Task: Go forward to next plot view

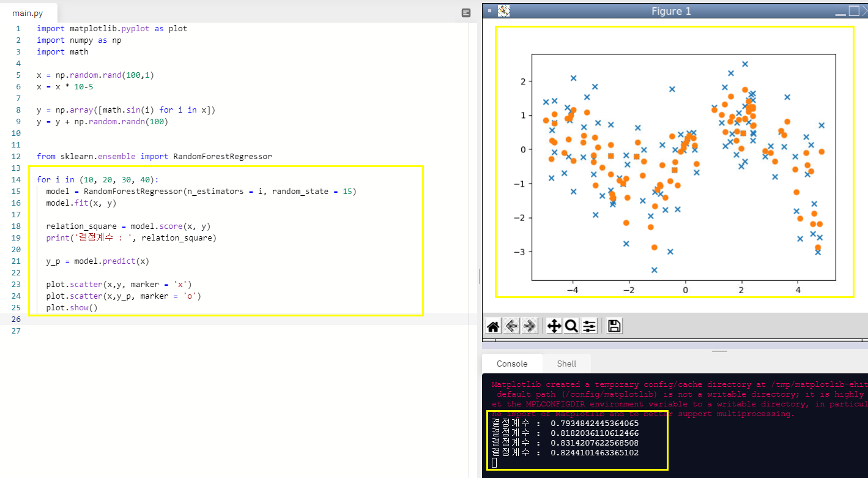Action: click(530, 326)
